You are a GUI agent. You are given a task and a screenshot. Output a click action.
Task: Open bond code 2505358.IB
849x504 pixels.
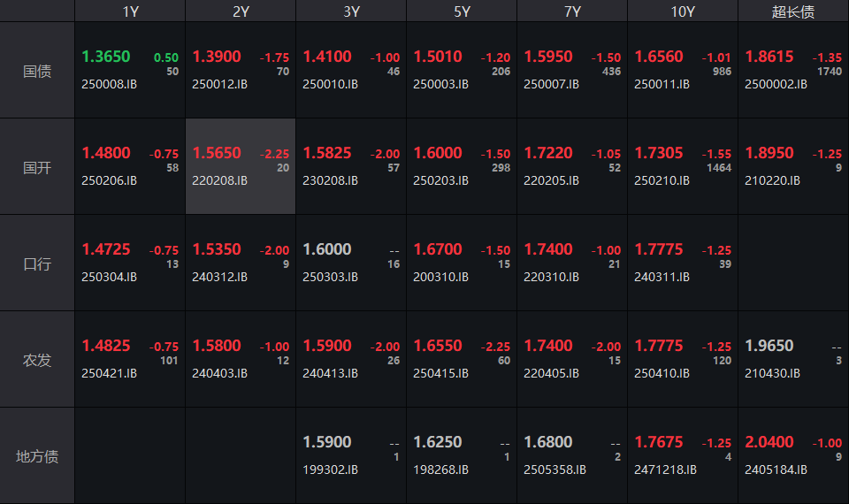555,470
